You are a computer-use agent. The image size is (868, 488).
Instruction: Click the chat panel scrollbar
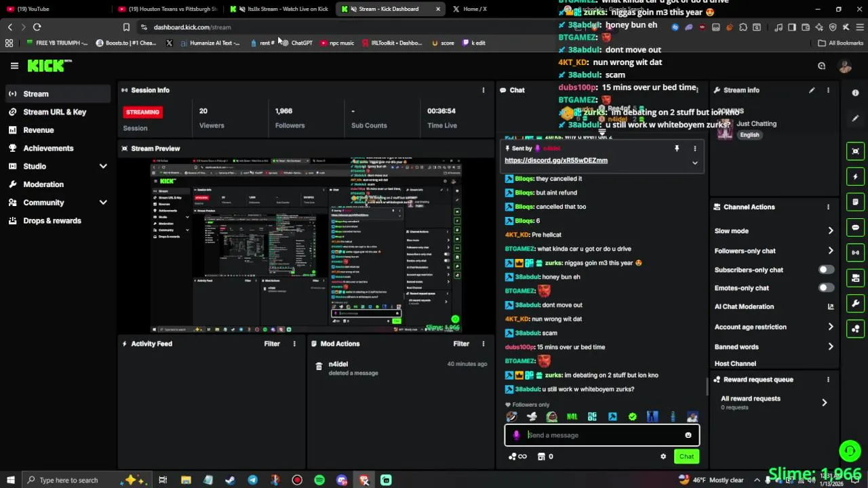pyautogui.click(x=707, y=387)
